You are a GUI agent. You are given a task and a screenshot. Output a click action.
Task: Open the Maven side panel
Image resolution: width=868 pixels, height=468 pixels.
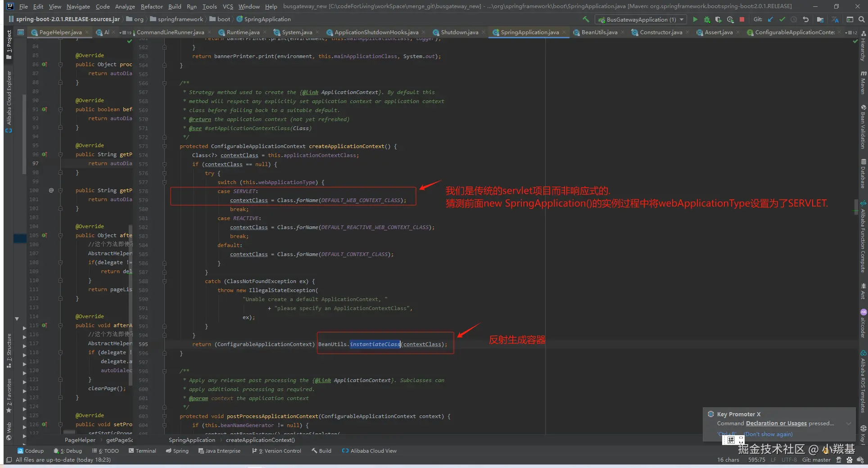coord(863,82)
